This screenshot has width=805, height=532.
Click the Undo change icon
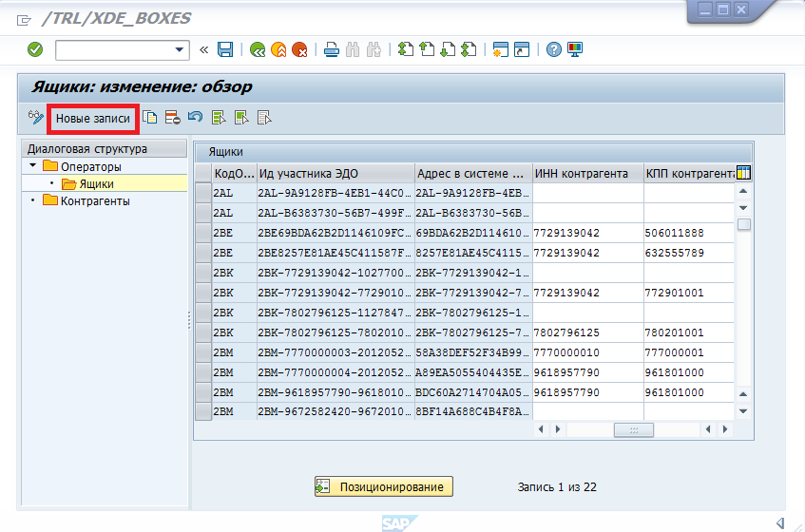[x=195, y=118]
